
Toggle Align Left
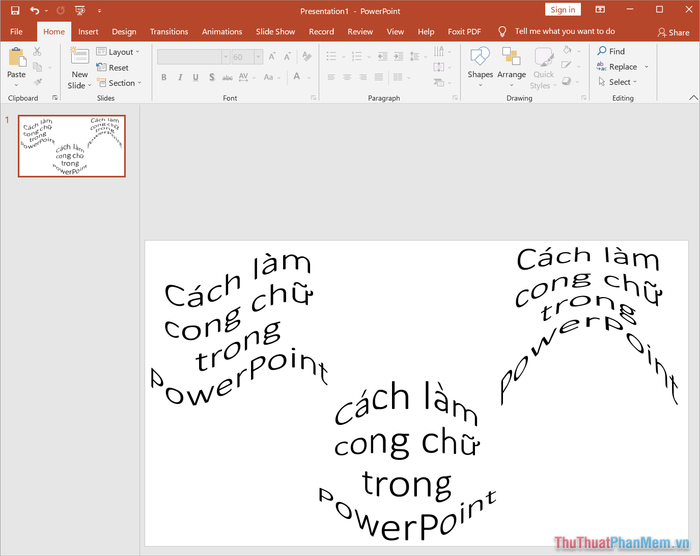click(x=331, y=77)
